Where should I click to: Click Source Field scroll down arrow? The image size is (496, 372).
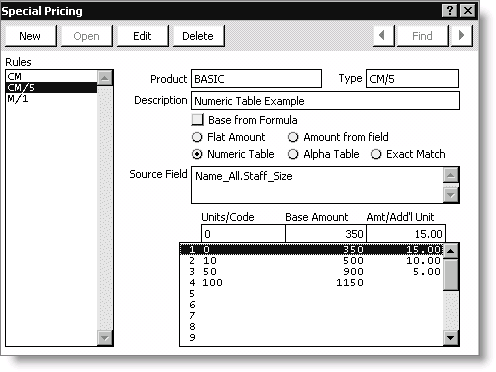(451, 195)
